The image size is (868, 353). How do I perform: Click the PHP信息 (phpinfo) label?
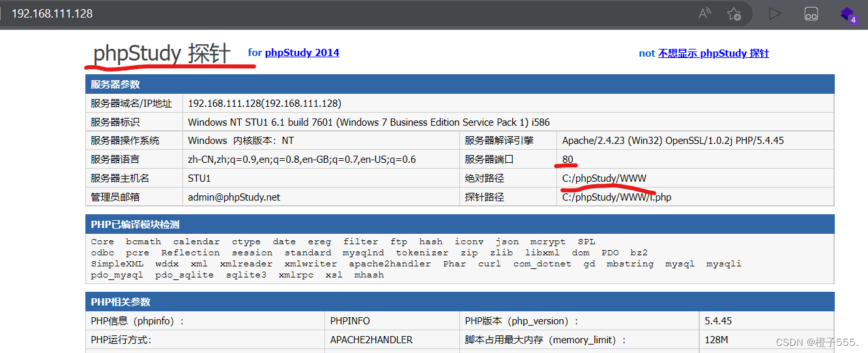(137, 321)
